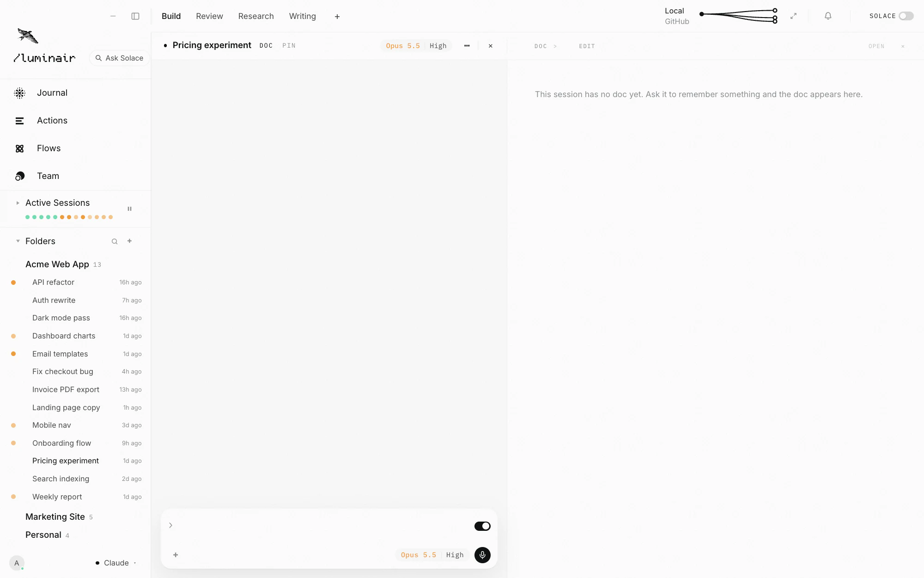Toggle the dark switch in message composer
The image size is (924, 578).
(482, 526)
